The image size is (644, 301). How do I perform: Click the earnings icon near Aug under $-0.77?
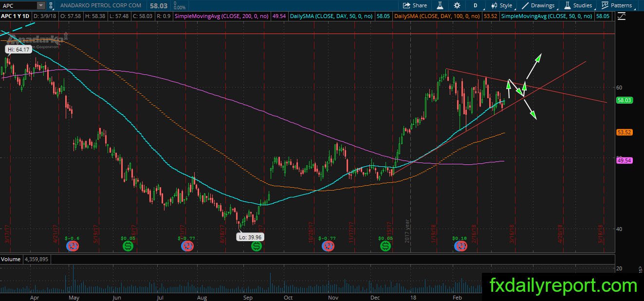(187, 247)
